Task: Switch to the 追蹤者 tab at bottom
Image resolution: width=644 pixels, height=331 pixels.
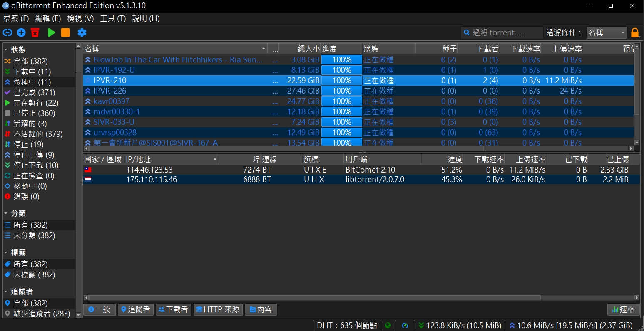Action: pyautogui.click(x=135, y=309)
